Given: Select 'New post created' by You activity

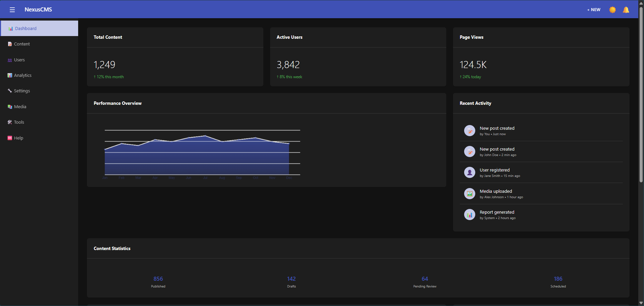Looking at the screenshot, I should [541, 131].
